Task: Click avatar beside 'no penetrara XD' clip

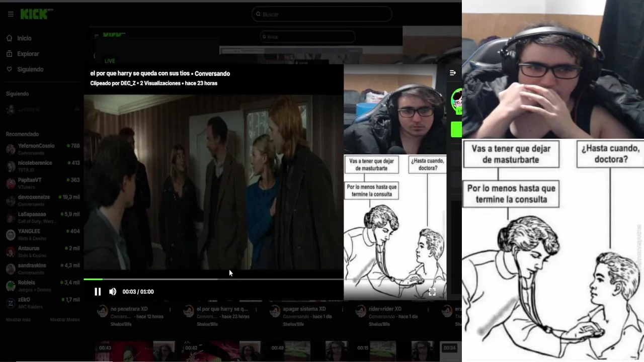Action: 103,311
